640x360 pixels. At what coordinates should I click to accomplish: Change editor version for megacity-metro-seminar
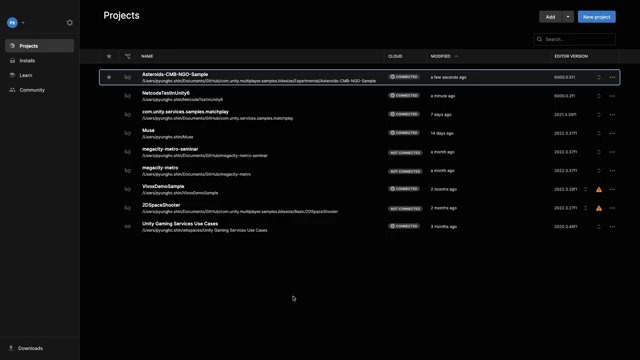[x=599, y=152]
